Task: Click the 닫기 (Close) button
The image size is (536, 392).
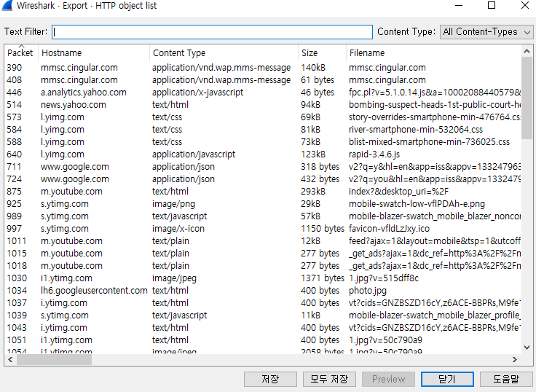Action: pos(447,379)
